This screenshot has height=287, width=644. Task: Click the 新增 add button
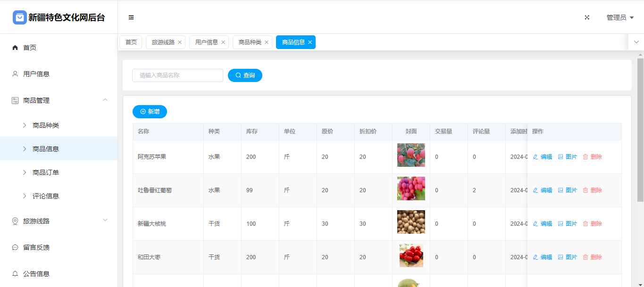pyautogui.click(x=150, y=112)
